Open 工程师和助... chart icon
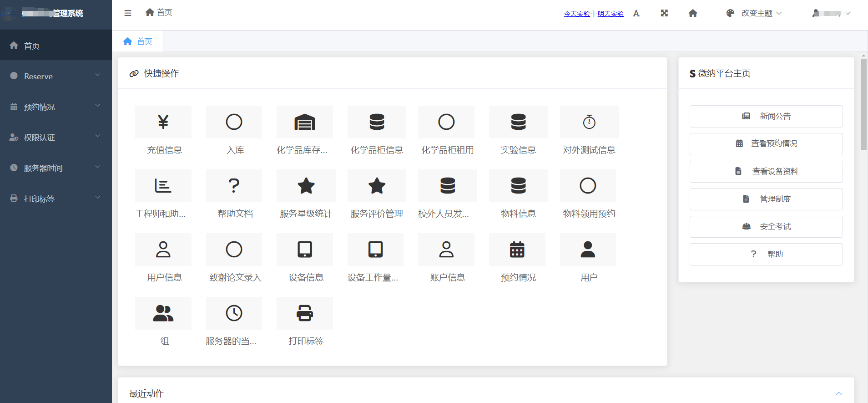 point(163,186)
